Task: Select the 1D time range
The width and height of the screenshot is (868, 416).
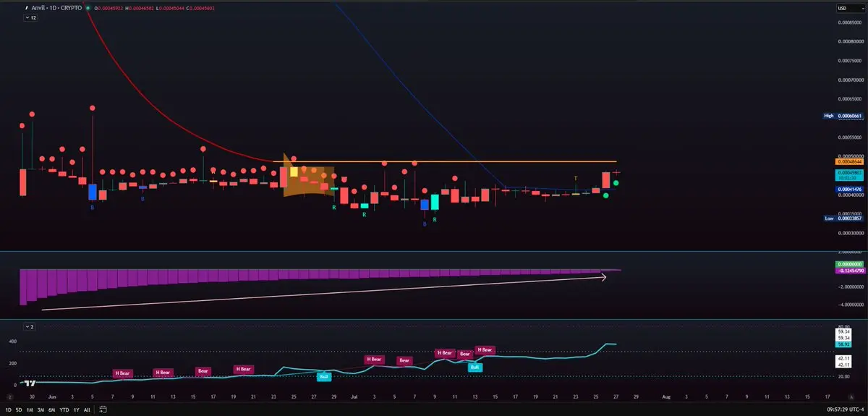Action: tap(8, 409)
